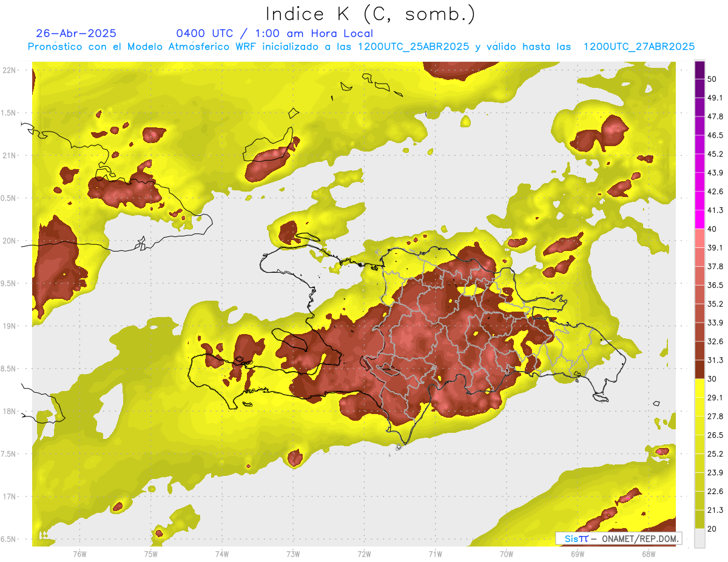Click the colorbar value '50'

713,79
